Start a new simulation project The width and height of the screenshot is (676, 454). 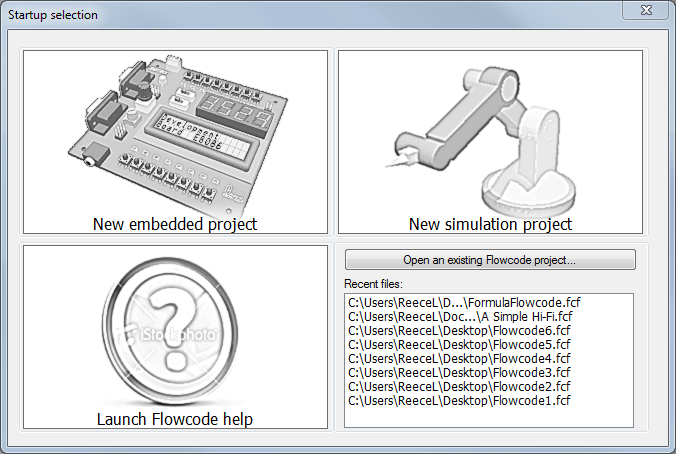click(x=490, y=142)
